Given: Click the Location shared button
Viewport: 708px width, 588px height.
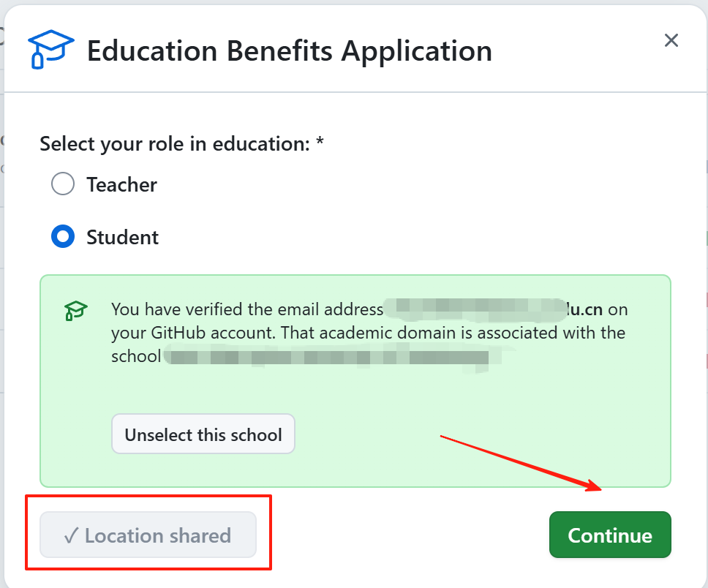Looking at the screenshot, I should [x=147, y=535].
